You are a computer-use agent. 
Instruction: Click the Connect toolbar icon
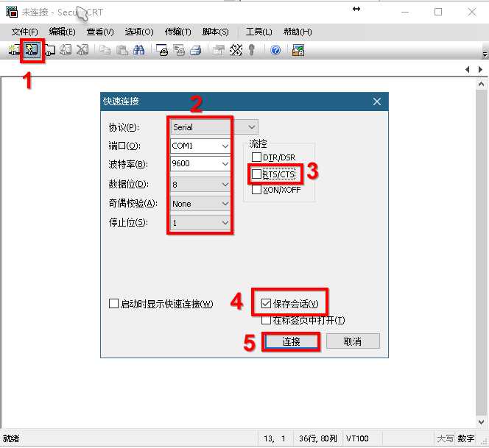click(13, 50)
